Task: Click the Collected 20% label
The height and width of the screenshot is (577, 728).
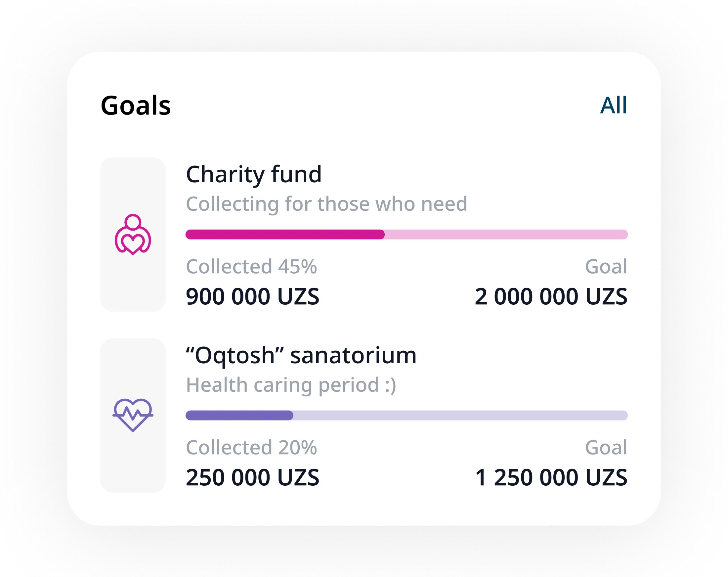Action: point(252,448)
